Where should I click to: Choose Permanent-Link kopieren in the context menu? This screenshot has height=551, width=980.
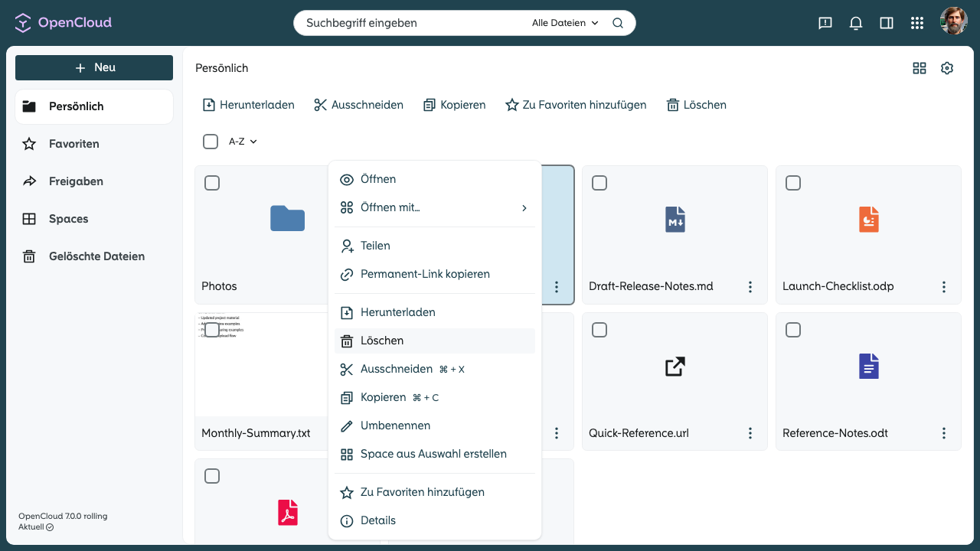point(435,274)
